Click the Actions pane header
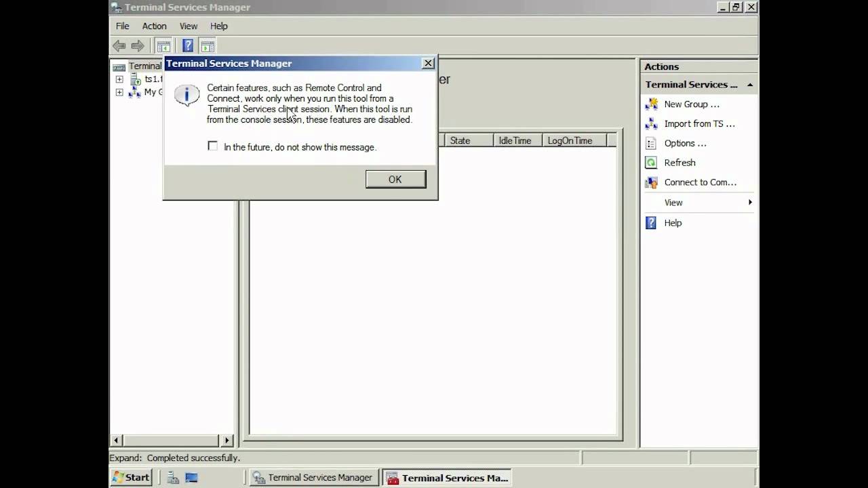Screen dimensions: 868x488 pyautogui.click(x=699, y=66)
